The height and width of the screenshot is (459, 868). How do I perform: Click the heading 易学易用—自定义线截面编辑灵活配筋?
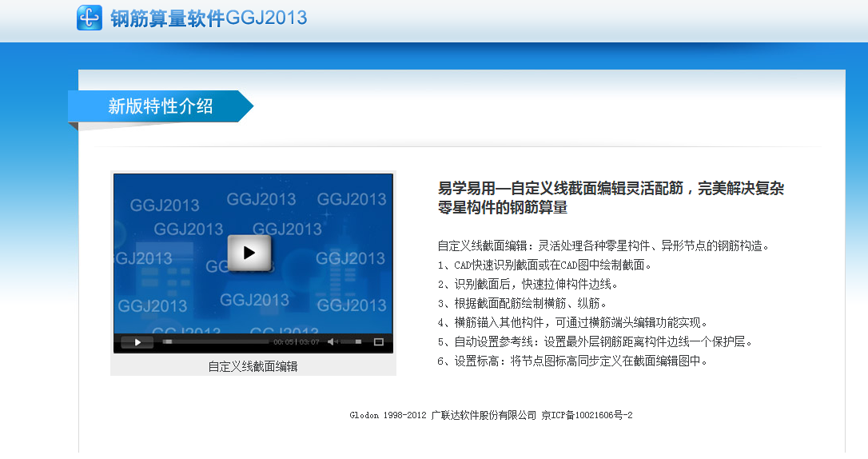(x=611, y=198)
